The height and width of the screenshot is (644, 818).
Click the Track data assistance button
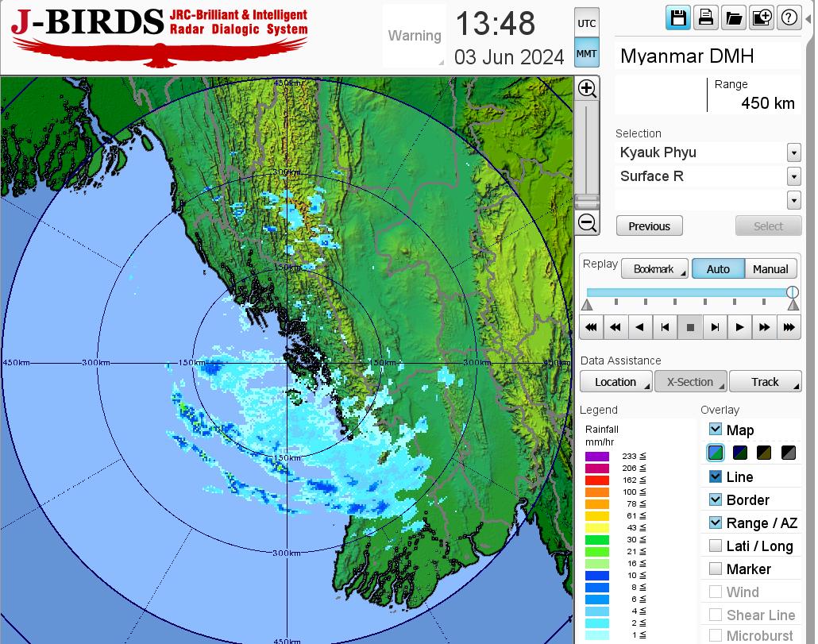[x=766, y=382]
